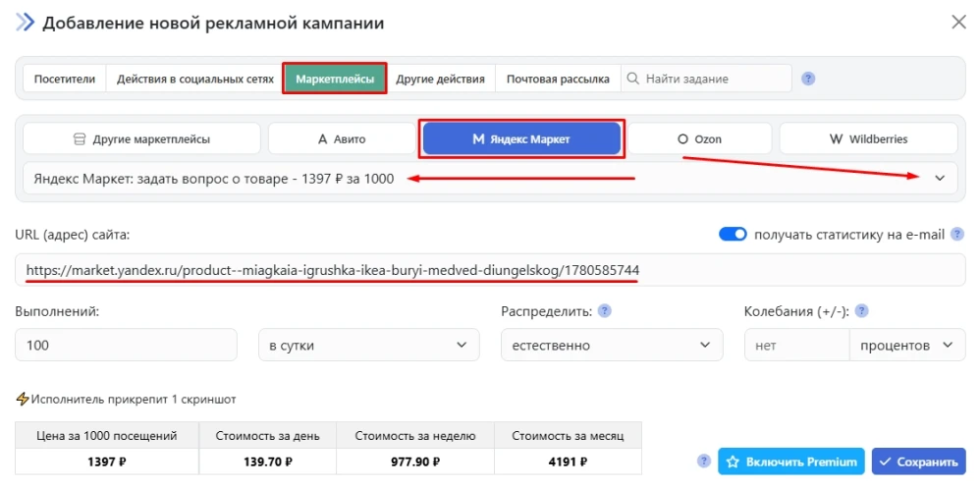Choose Другие маркетплейсы option
Screen dimensions: 980x487
(x=141, y=138)
